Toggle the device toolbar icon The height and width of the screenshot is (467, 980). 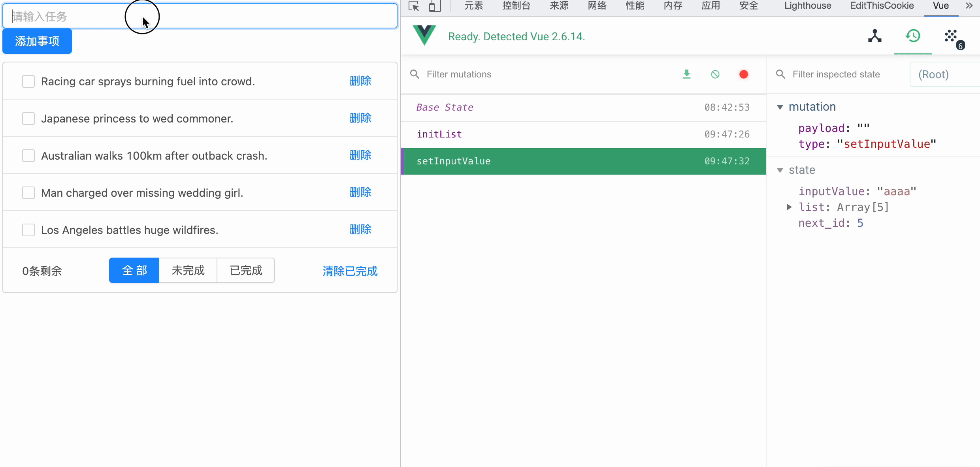[435, 6]
